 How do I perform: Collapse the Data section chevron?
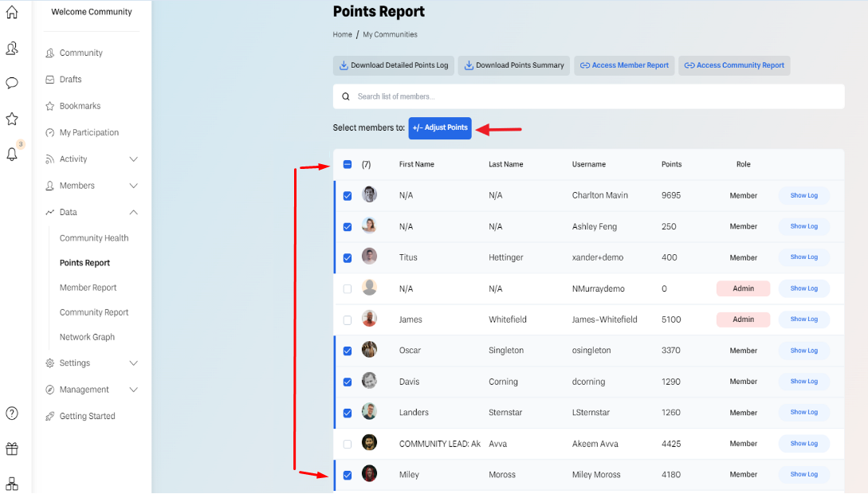133,213
